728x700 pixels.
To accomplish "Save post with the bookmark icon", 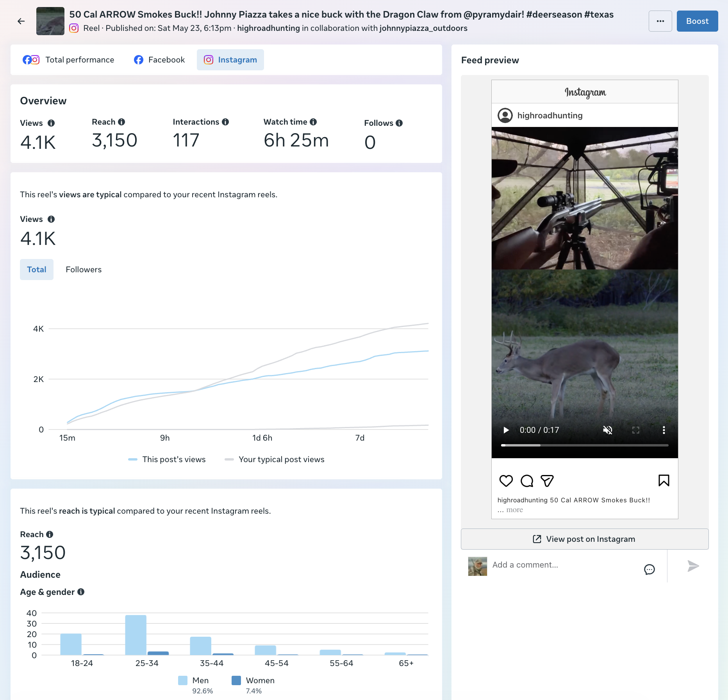I will [664, 480].
